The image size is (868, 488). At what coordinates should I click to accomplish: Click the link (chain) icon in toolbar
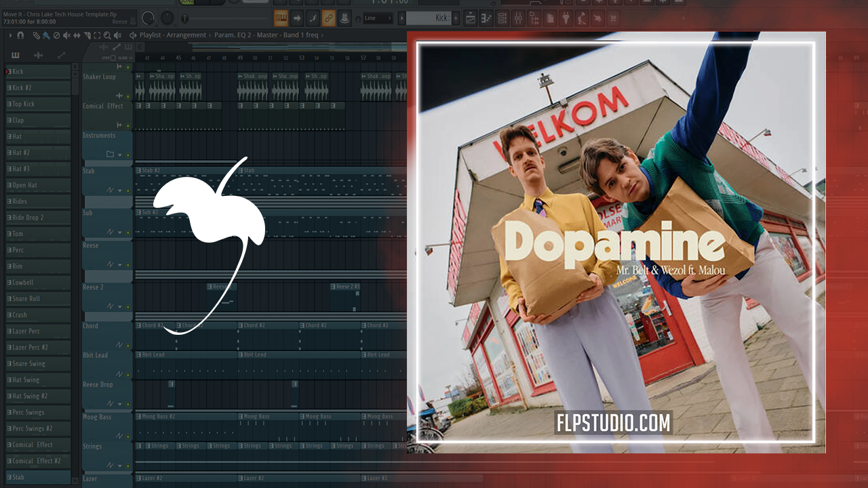(329, 18)
